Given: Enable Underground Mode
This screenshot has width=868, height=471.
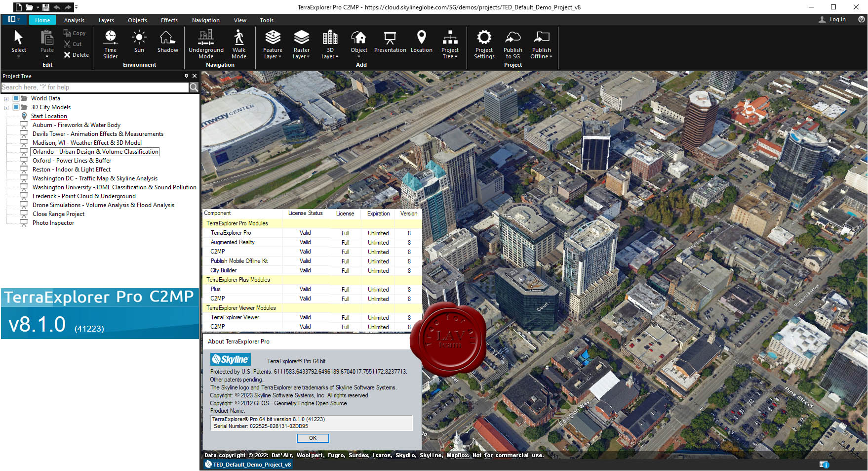Looking at the screenshot, I should (x=206, y=44).
